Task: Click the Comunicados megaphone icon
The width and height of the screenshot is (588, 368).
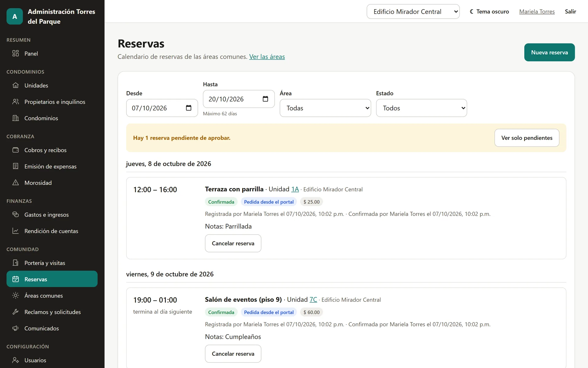Action: (16, 328)
